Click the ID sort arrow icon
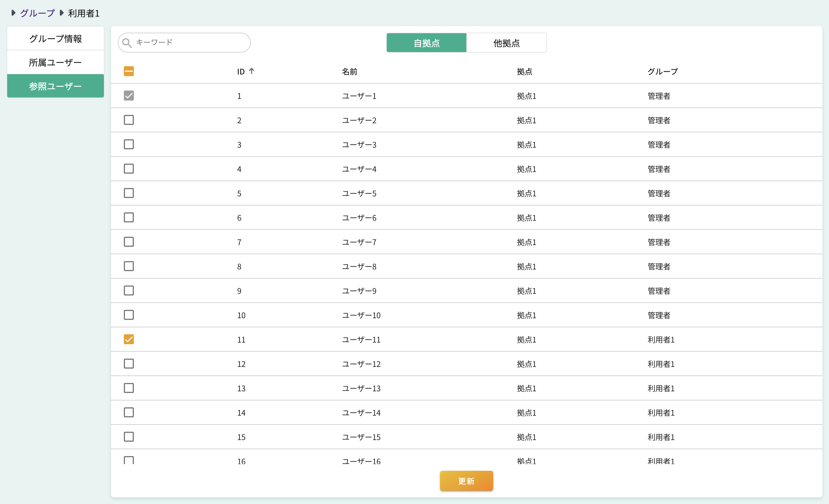The height and width of the screenshot is (504, 829). tap(251, 71)
